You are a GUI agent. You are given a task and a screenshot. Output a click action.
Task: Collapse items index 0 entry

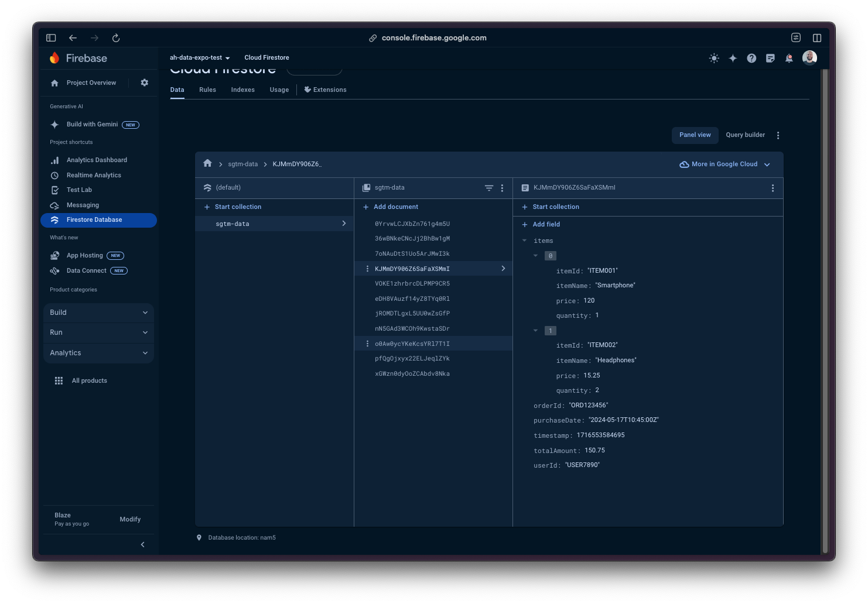point(535,256)
